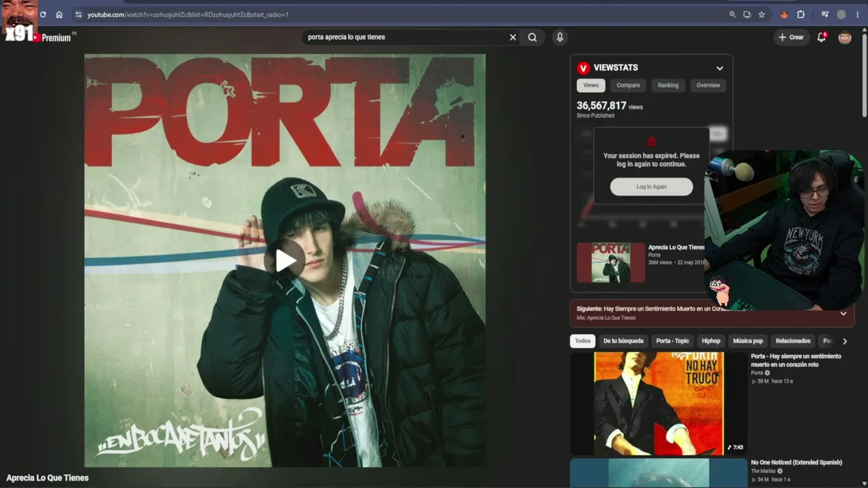Show more filter chips with right arrow
Viewport: 868px width, 488px height.
click(x=844, y=341)
